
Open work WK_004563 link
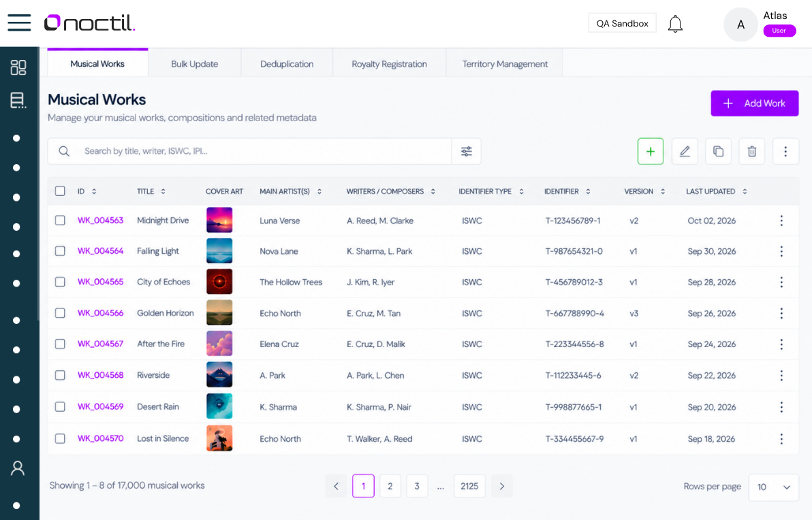(100, 221)
